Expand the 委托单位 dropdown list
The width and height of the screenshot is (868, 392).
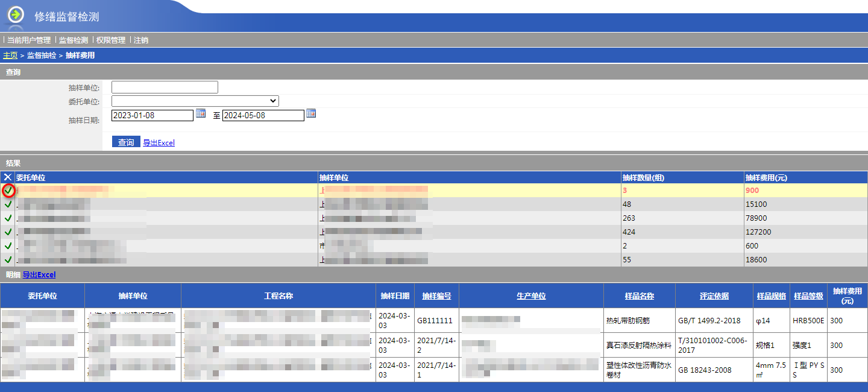(195, 101)
